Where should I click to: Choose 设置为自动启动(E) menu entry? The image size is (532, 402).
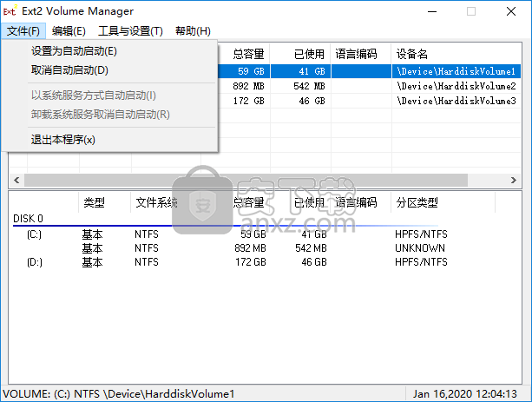tap(109, 51)
